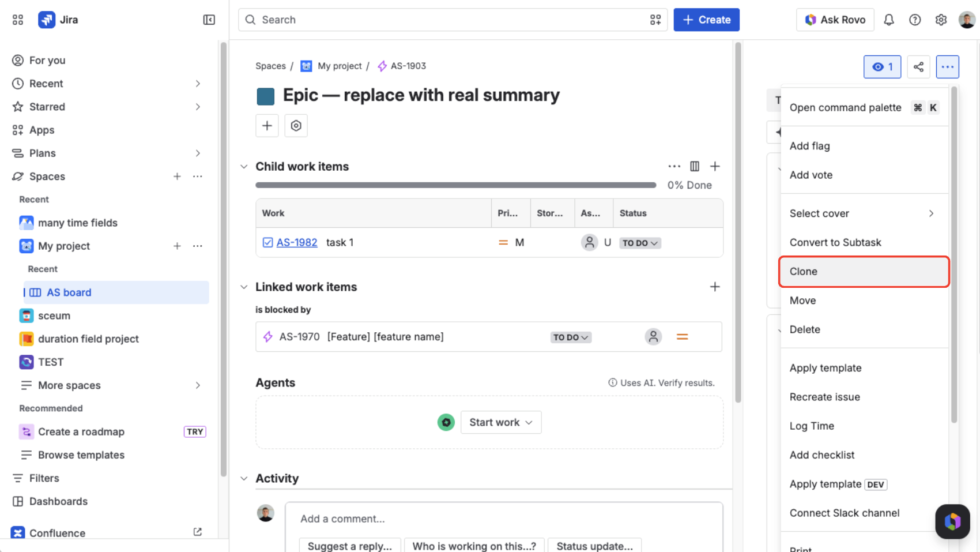Screen dimensions: 980x552
Task: Click the search filter icon in search bar
Action: (x=655, y=20)
